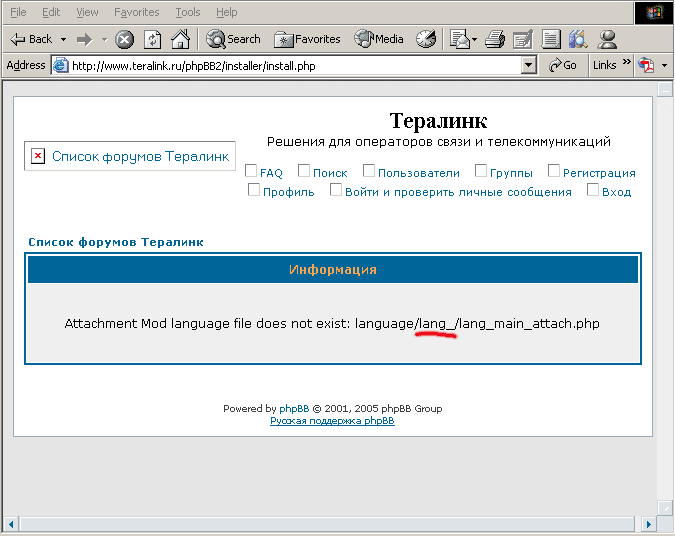The image size is (675, 536).
Task: Open the Поиск link
Action: pos(330,173)
